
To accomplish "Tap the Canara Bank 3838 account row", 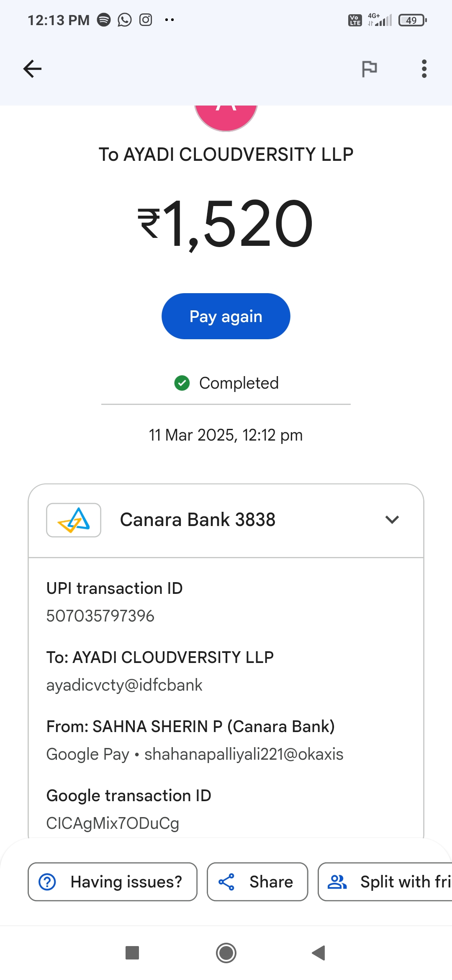I will 198,520.
